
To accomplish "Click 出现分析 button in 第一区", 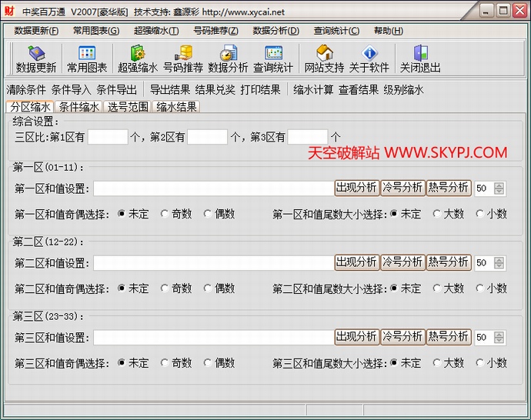I will coord(356,188).
